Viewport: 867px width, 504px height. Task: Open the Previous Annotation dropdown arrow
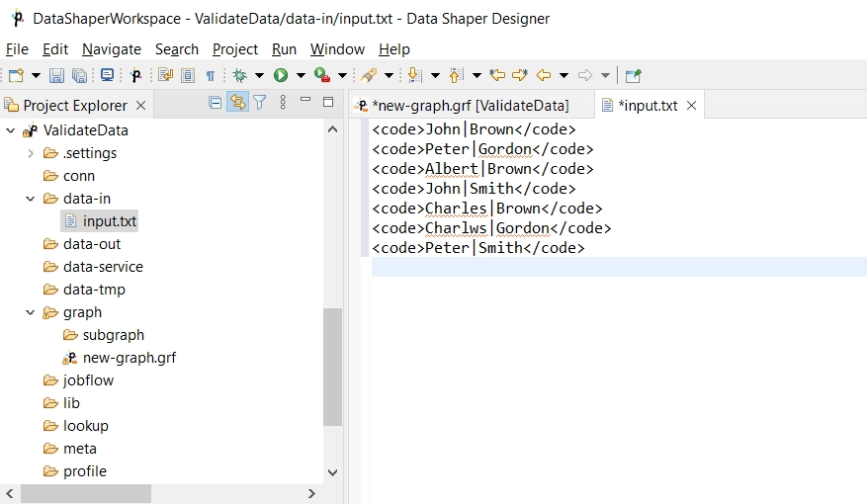(x=477, y=75)
